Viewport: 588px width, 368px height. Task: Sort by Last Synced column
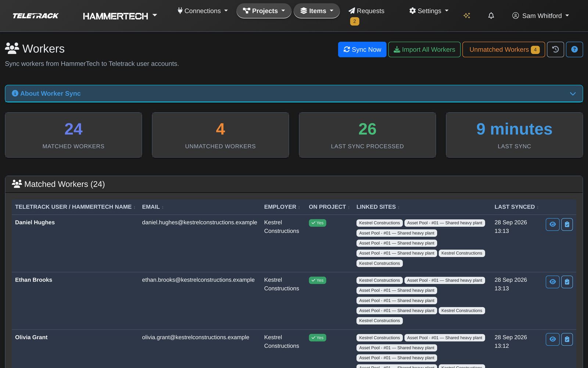click(516, 207)
